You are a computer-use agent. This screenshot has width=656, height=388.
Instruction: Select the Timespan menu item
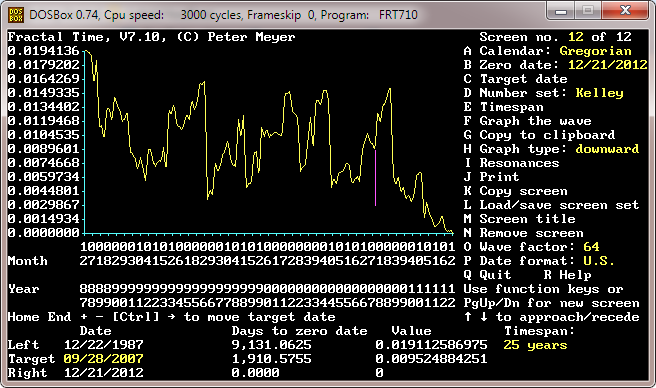point(503,107)
